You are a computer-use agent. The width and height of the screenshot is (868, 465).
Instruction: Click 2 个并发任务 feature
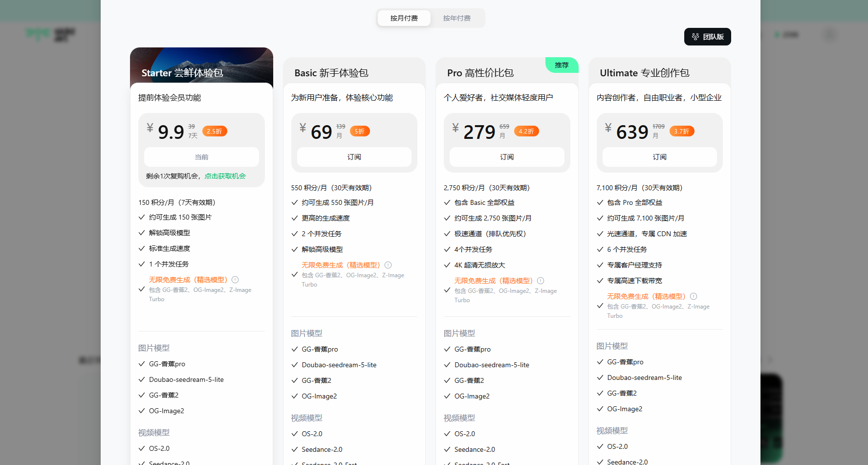[322, 234]
